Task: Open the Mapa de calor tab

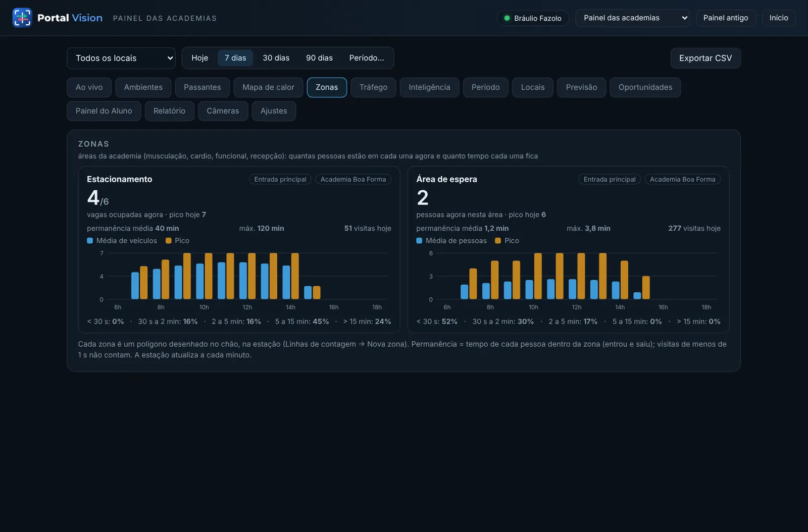Action: point(268,87)
